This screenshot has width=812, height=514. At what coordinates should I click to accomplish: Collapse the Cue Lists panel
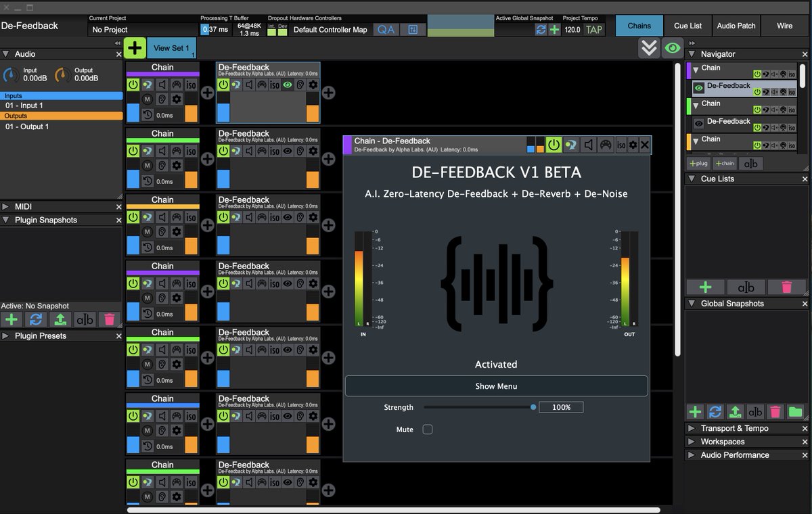(x=692, y=179)
